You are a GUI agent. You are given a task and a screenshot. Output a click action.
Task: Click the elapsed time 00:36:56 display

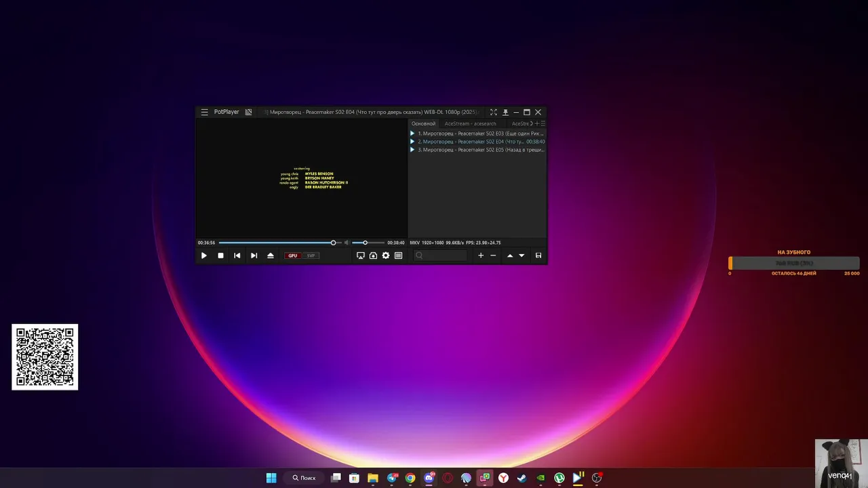pos(206,243)
